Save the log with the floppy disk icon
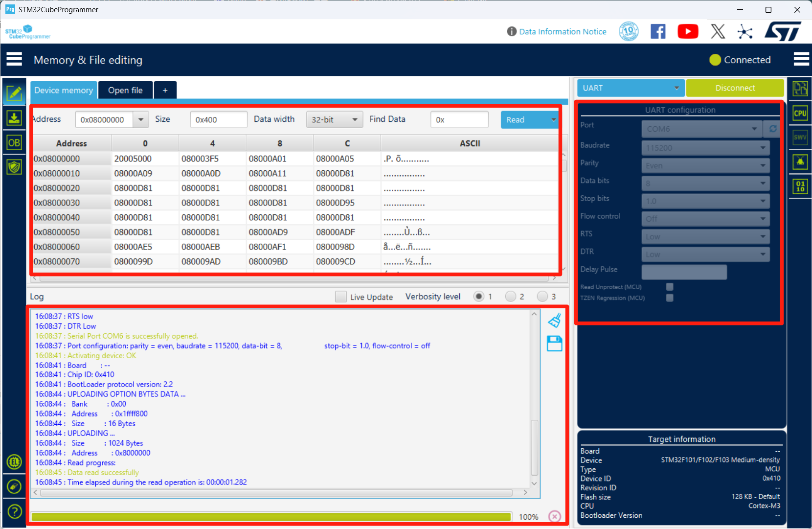 click(x=554, y=344)
